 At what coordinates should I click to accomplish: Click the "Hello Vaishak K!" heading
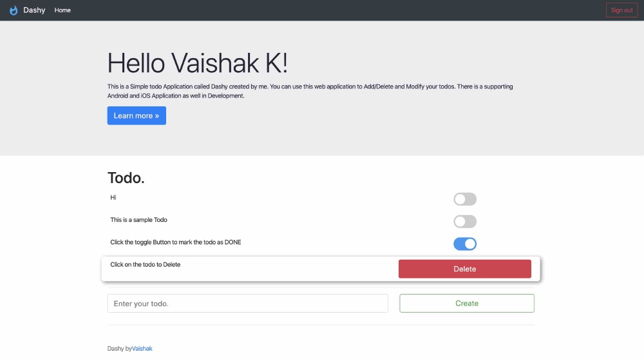[198, 63]
